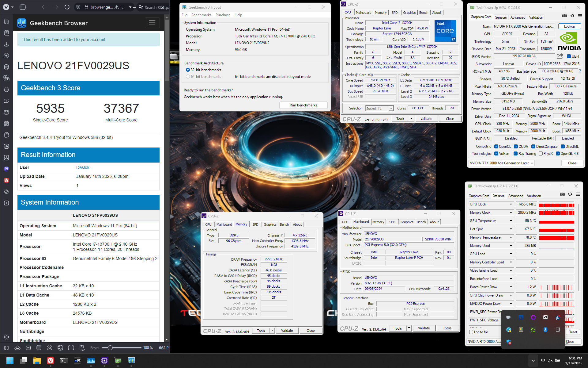Click the GPU-Z screenshot camera icon in Graphics Card window

564,16
